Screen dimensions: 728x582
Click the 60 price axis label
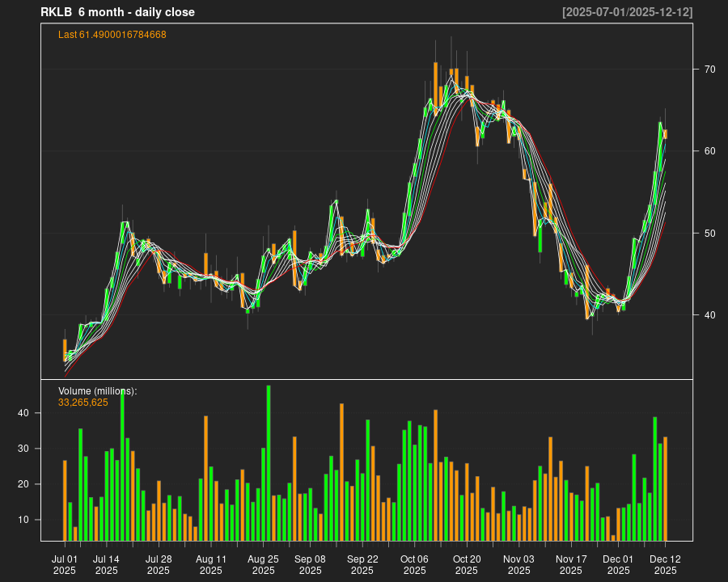pyautogui.click(x=709, y=151)
